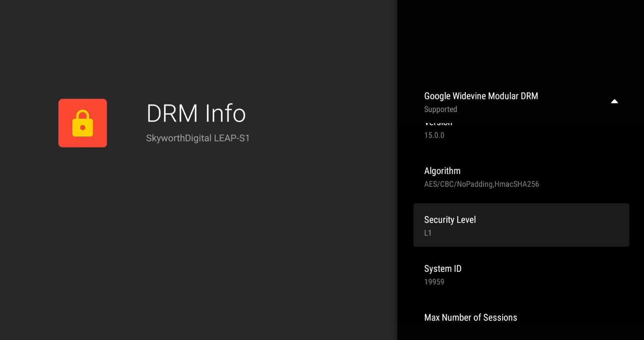Select the Google Widevine Modular DRM header
Screen dimensions: 644x340
point(521,102)
